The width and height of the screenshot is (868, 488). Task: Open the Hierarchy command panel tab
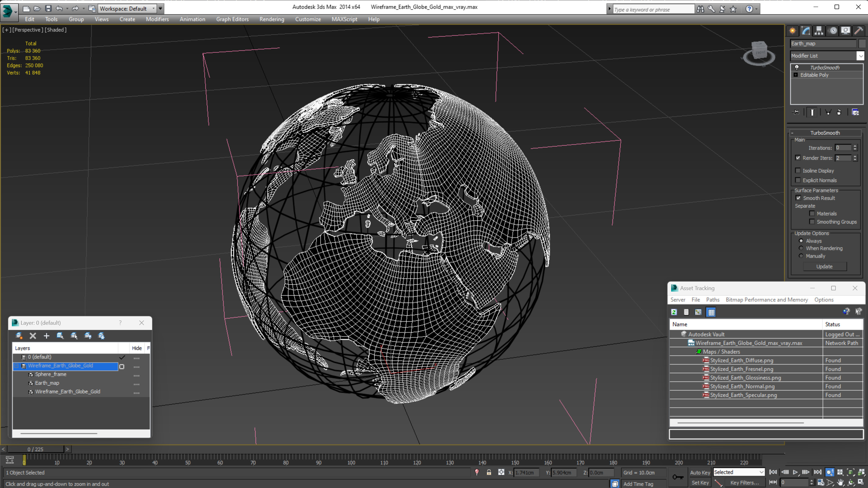pos(819,31)
